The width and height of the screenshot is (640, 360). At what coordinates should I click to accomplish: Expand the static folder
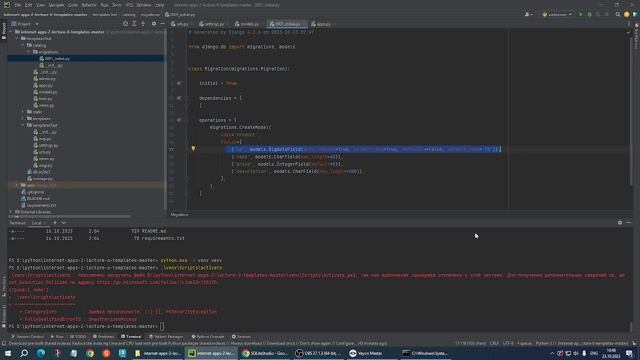coord(23,112)
